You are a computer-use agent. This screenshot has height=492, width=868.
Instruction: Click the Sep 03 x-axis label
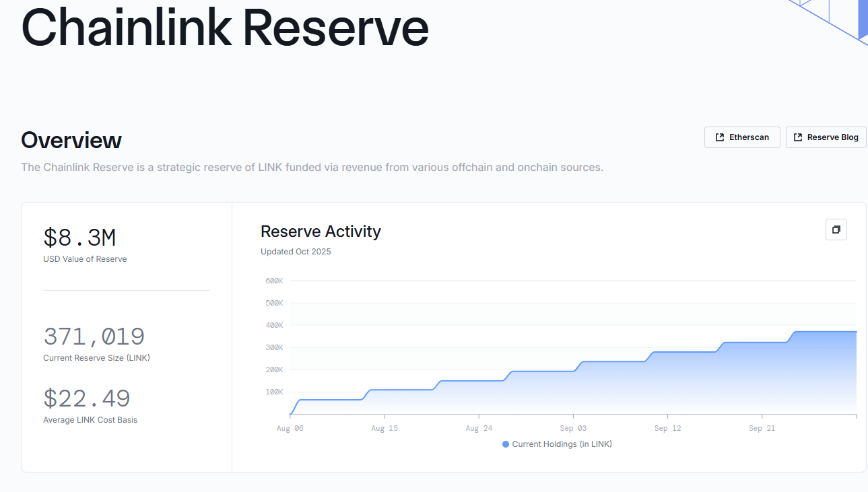point(573,428)
